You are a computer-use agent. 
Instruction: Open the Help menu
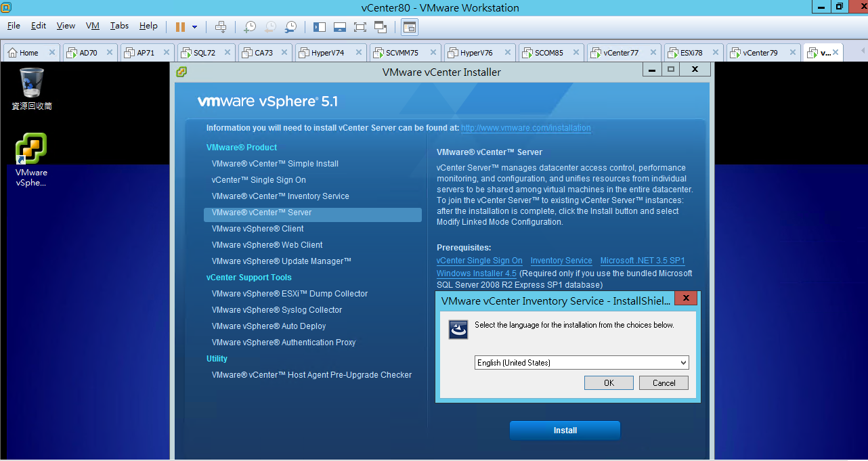point(148,26)
